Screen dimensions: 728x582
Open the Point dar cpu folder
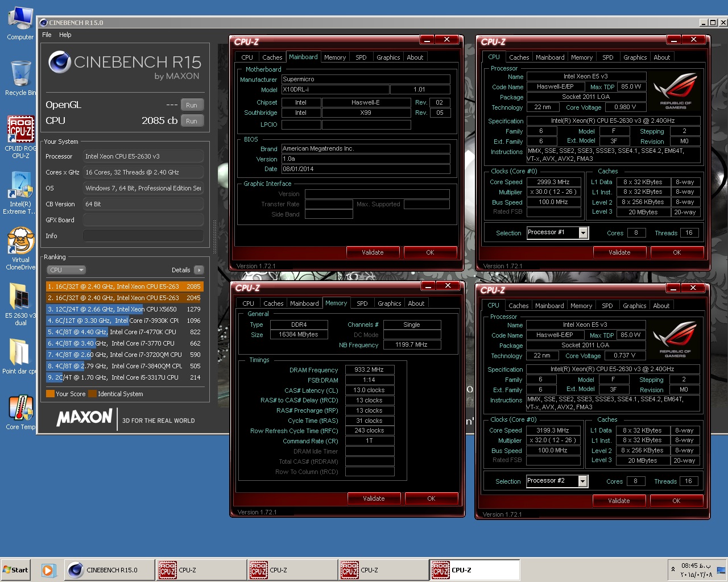20,356
